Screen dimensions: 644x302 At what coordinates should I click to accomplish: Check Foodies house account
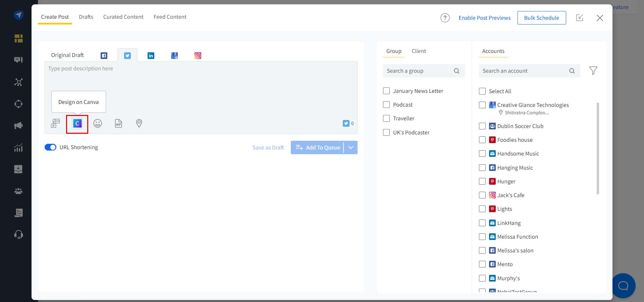click(482, 140)
